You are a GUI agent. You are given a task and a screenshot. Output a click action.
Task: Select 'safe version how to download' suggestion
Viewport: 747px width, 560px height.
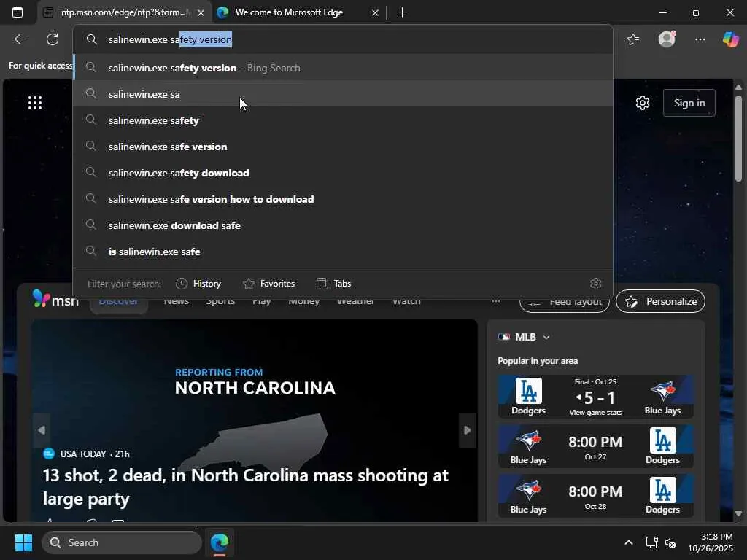343,199
